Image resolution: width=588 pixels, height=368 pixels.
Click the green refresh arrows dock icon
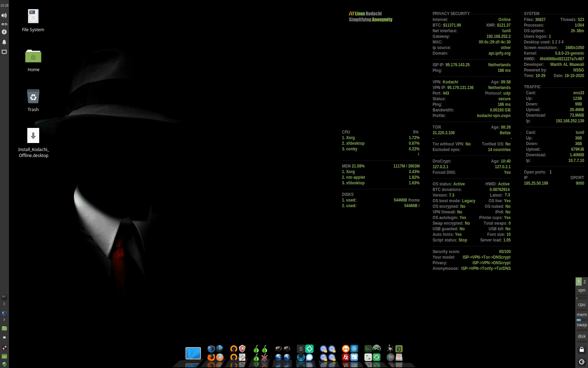(x=377, y=357)
